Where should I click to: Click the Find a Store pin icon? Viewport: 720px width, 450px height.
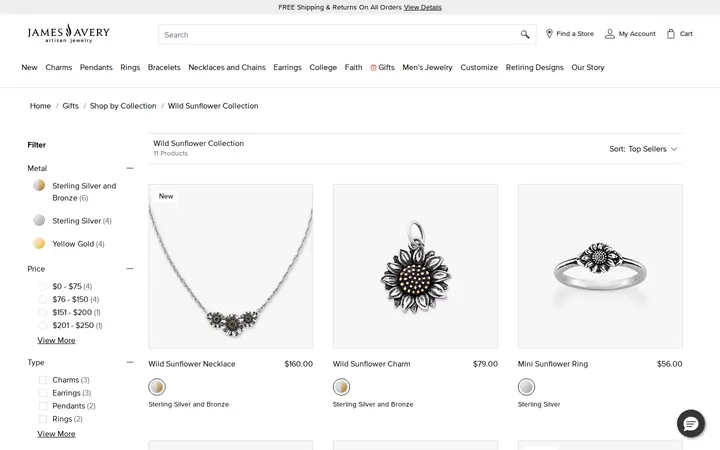tap(549, 34)
